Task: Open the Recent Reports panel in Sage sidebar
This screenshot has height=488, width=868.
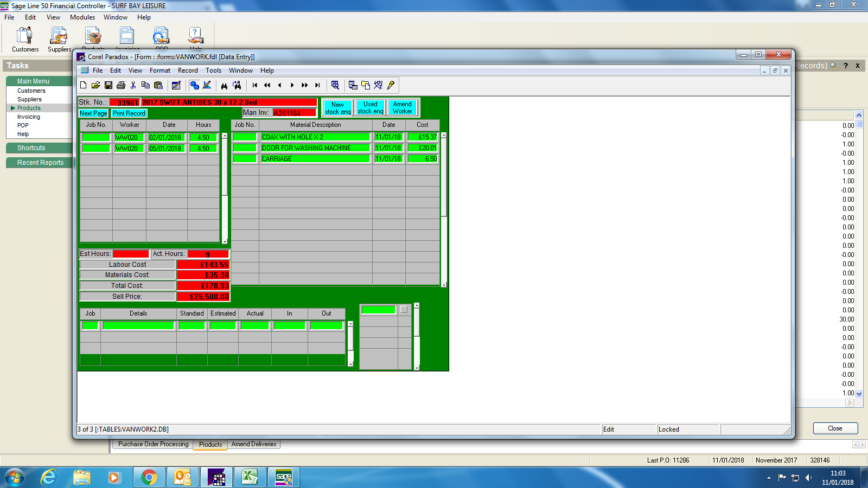Action: 39,163
